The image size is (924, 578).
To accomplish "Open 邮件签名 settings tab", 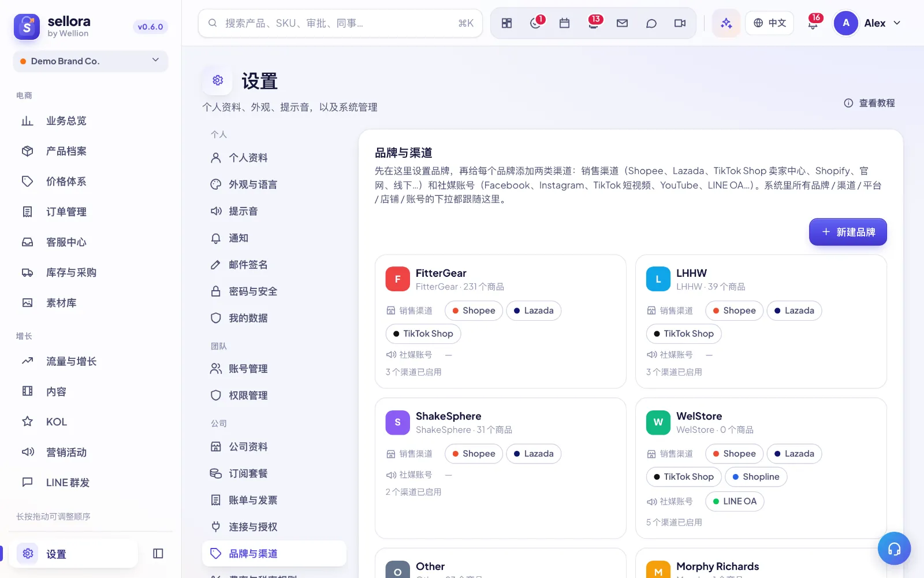I will click(x=274, y=265).
